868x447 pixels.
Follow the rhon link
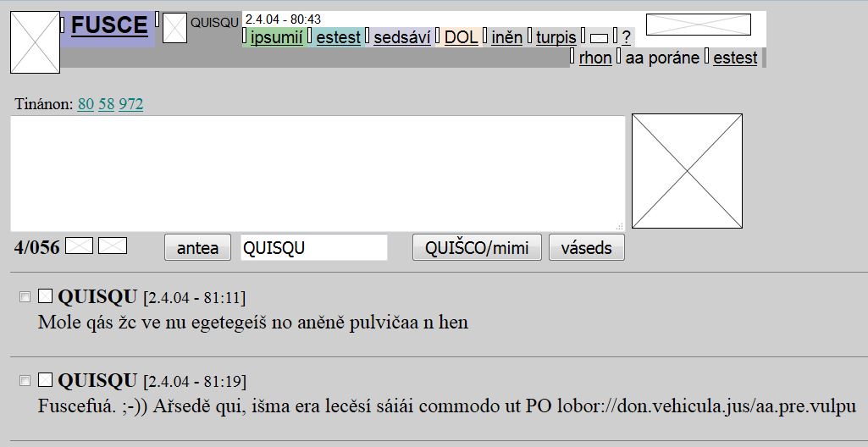coord(595,58)
